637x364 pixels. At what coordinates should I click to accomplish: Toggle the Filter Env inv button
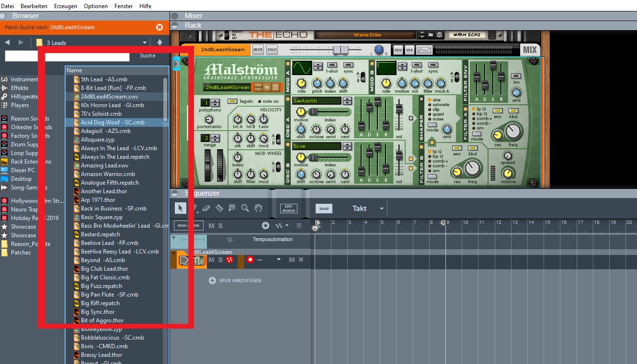point(516,76)
